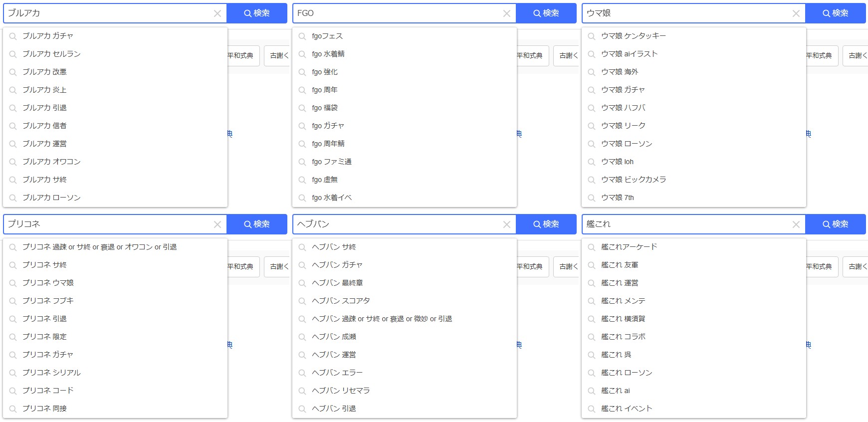Select the suggestion ブルアカ ローソン
This screenshot has height=422, width=868.
tap(115, 198)
